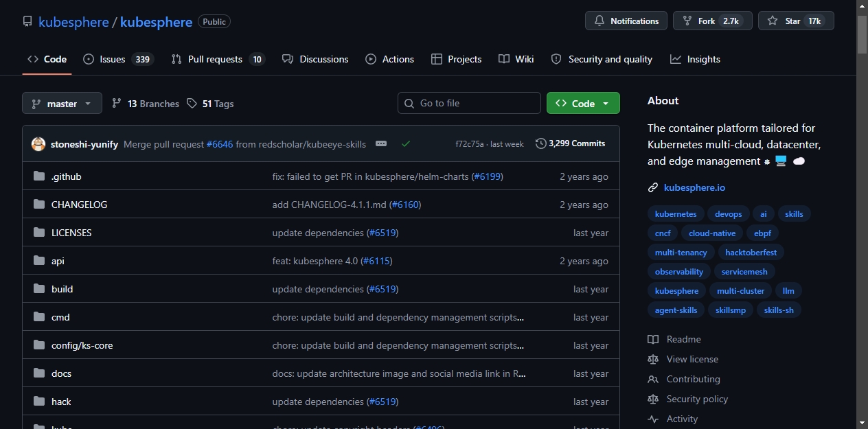
Task: Open the Star button
Action: [x=796, y=21]
